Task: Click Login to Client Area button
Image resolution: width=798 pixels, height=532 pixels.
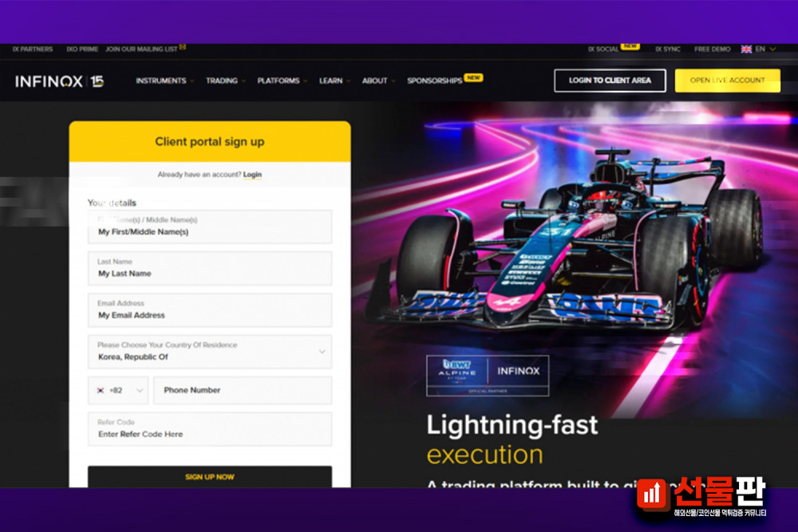Action: (x=610, y=81)
